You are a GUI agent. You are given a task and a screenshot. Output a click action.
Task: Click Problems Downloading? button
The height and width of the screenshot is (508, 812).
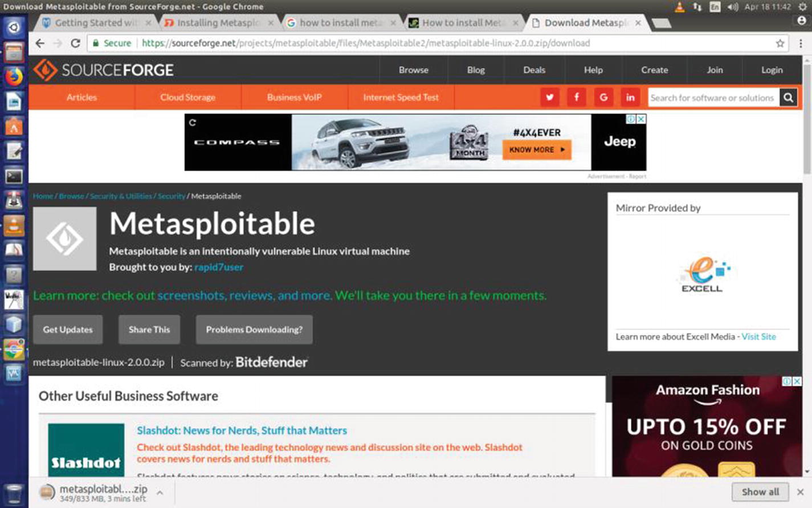click(x=254, y=330)
